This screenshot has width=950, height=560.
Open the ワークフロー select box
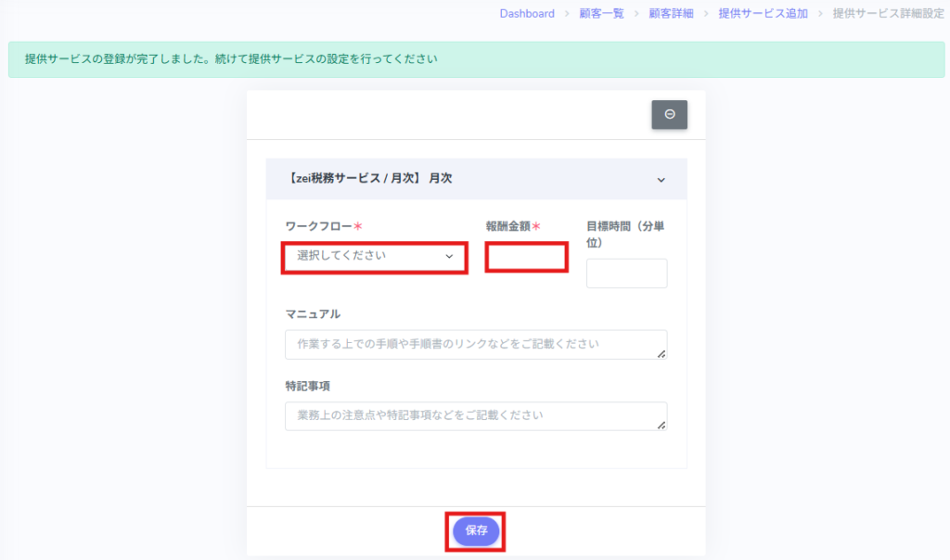pyautogui.click(x=374, y=256)
